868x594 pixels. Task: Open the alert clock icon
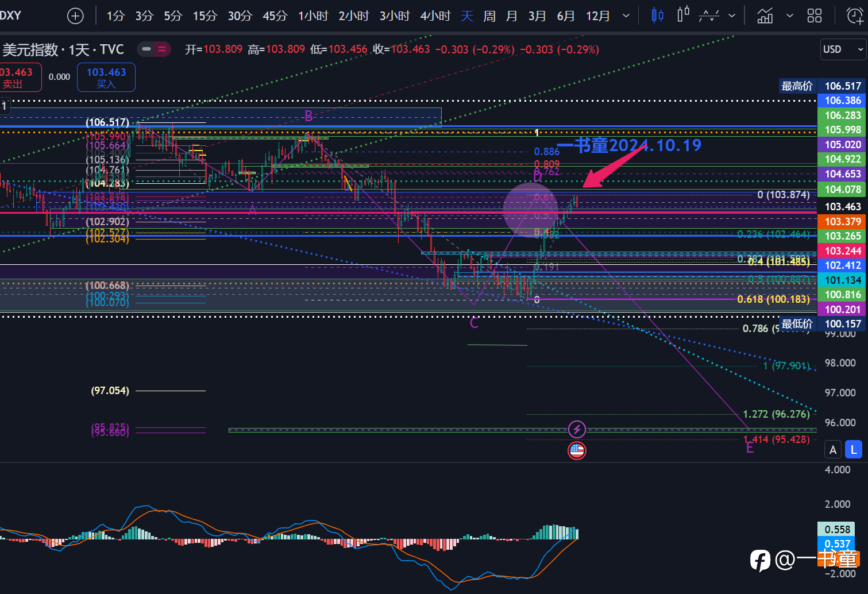[855, 16]
